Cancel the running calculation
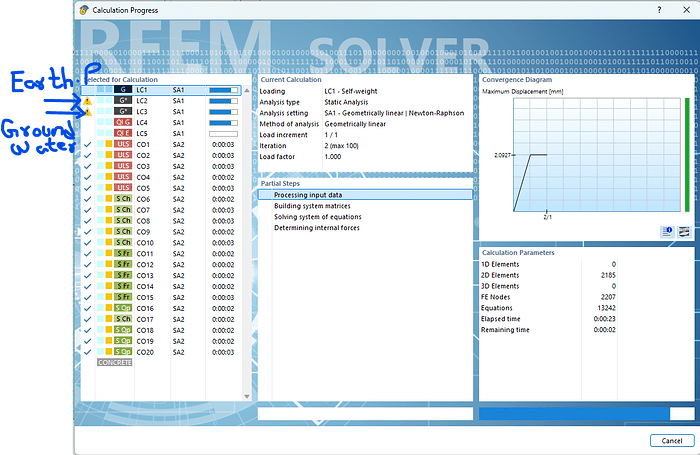The height and width of the screenshot is (455, 700). click(672, 441)
